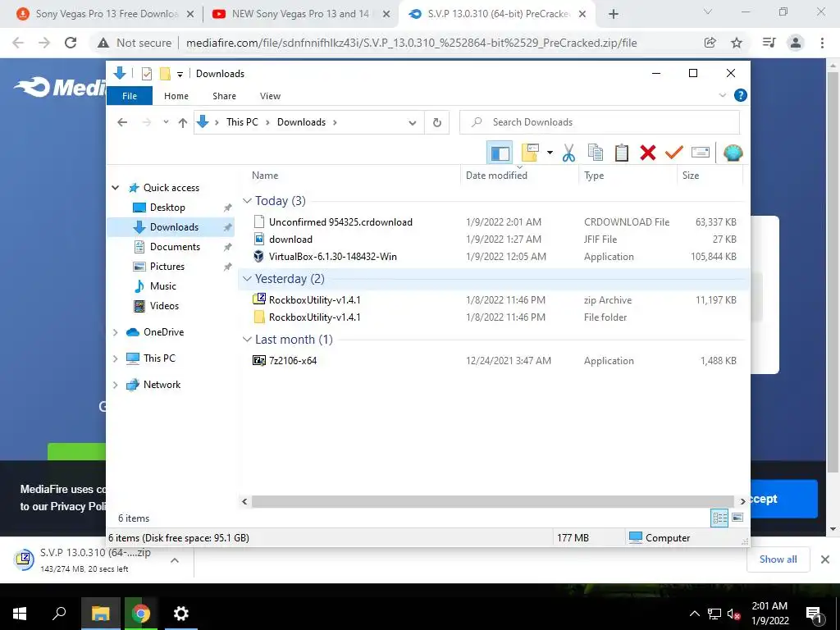
Task: Click the Chrome share page icon
Action: [x=710, y=43]
